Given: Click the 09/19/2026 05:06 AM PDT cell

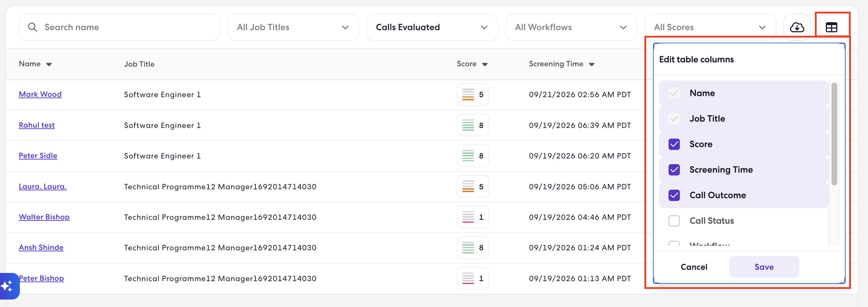Looking at the screenshot, I should click(x=580, y=187).
